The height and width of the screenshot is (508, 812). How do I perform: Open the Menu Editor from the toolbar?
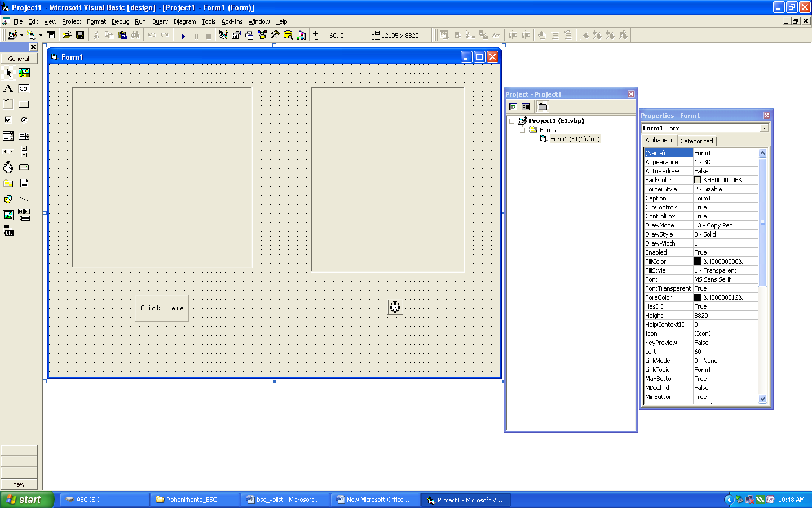tap(51, 35)
